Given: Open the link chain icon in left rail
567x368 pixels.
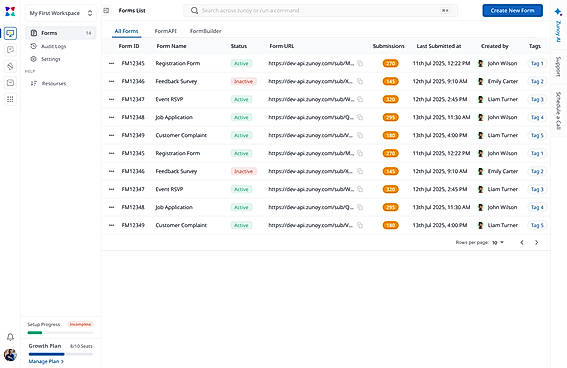Looking at the screenshot, I should pos(10,66).
